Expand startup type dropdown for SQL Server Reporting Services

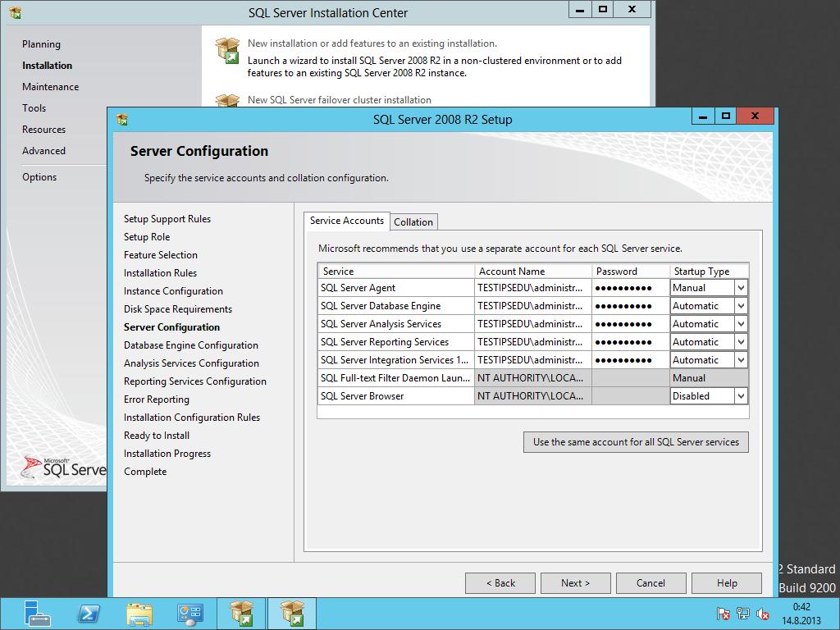pyautogui.click(x=741, y=342)
